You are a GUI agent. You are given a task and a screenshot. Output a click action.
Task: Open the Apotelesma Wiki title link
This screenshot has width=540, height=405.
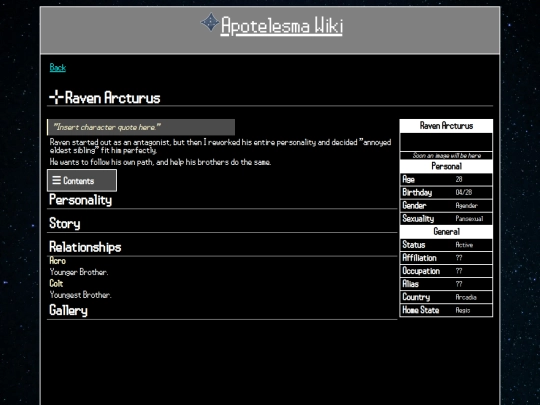[282, 26]
